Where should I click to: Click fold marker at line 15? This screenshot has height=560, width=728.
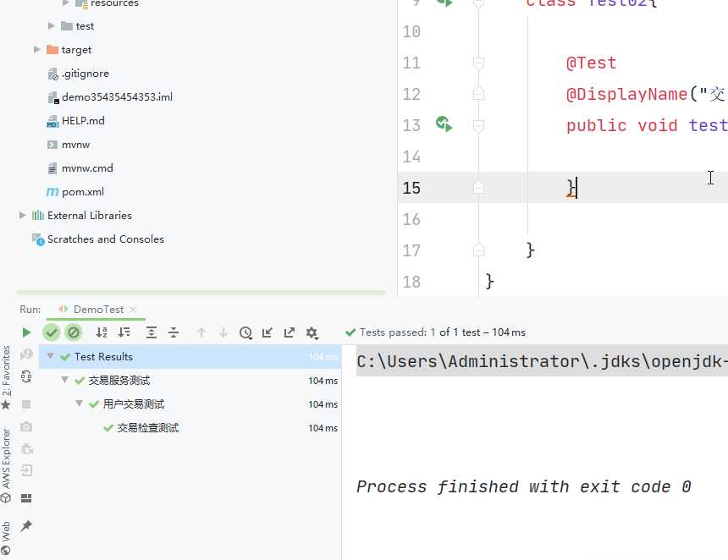[x=478, y=188]
